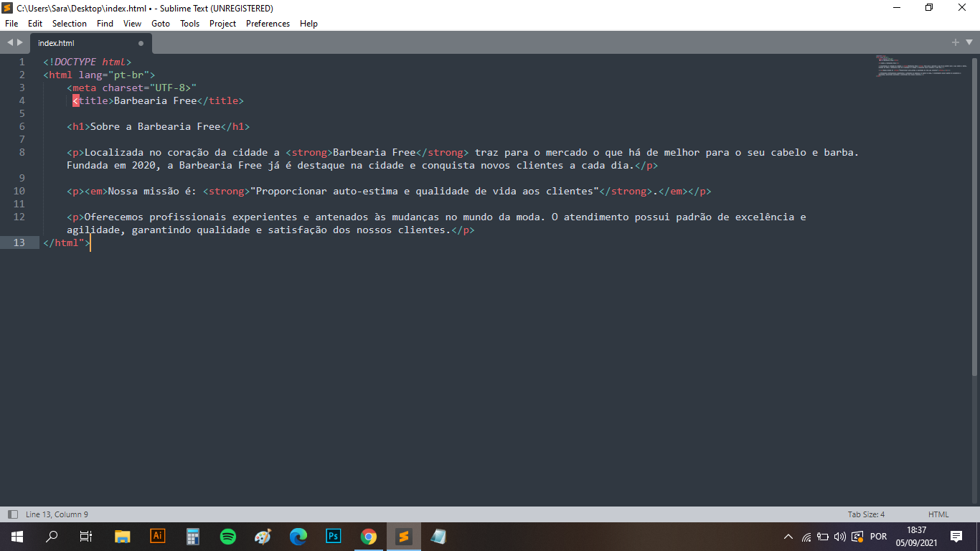Image resolution: width=980 pixels, height=551 pixels.
Task: Select the index.html tab
Action: pos(90,43)
